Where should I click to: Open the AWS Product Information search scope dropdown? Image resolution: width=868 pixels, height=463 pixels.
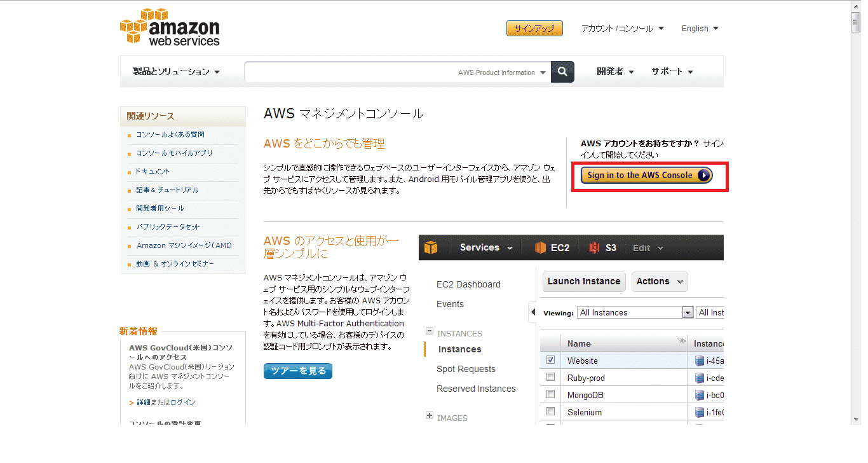(x=501, y=73)
